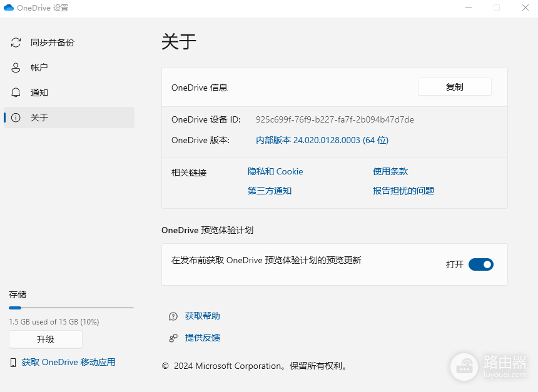Open 获取 OneDrive 移动应用 link
The height and width of the screenshot is (392, 538).
(x=68, y=362)
